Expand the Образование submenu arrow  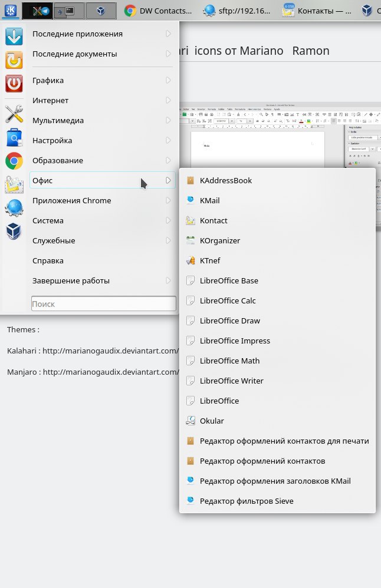168,160
